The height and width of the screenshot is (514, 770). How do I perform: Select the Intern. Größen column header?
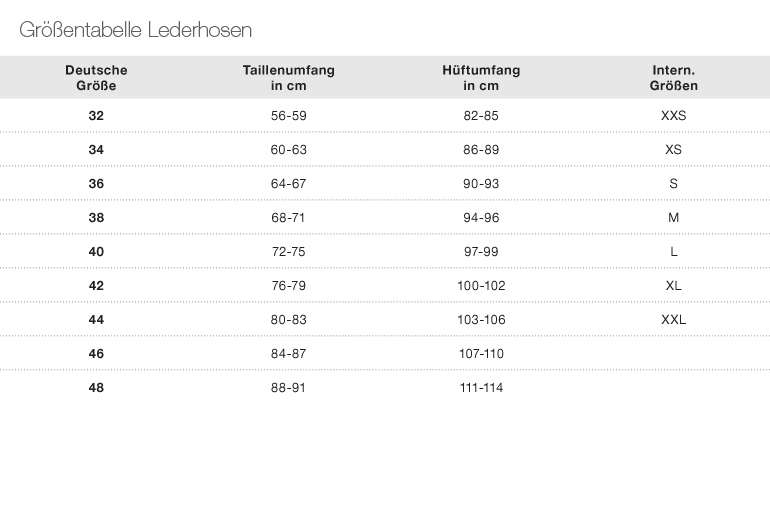pyautogui.click(x=673, y=78)
